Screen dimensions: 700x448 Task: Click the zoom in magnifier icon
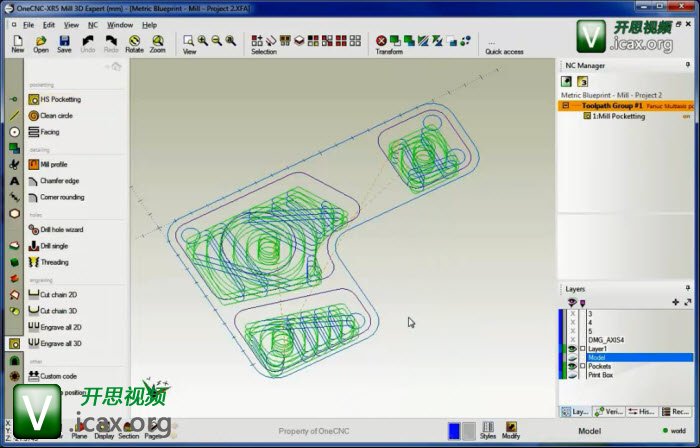pyautogui.click(x=203, y=41)
